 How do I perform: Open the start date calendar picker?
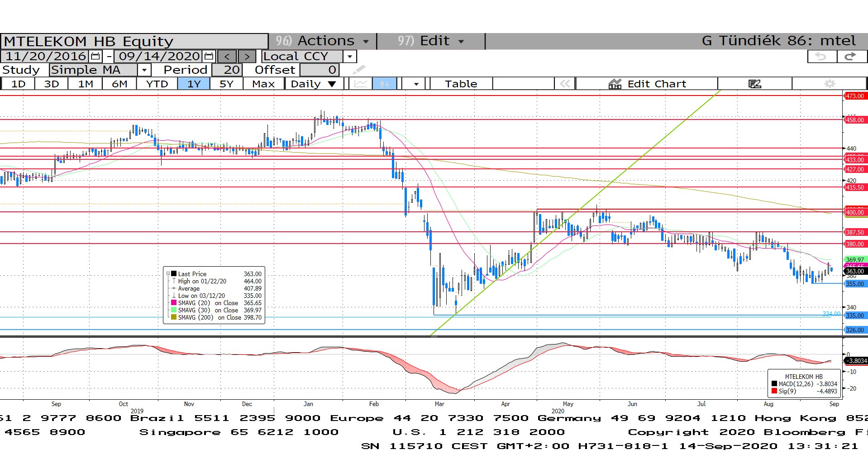[95, 57]
